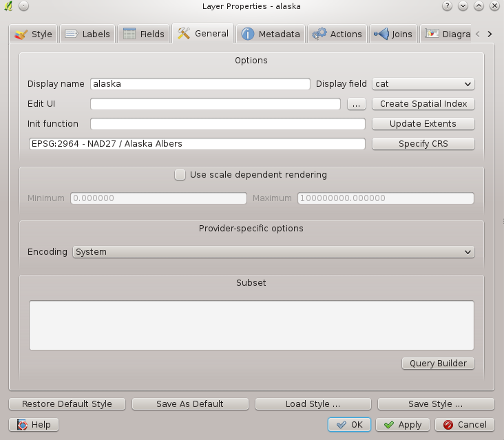Screen dimensions: 504x440
Task: Click the Create Spatial Index button
Action: click(x=423, y=104)
